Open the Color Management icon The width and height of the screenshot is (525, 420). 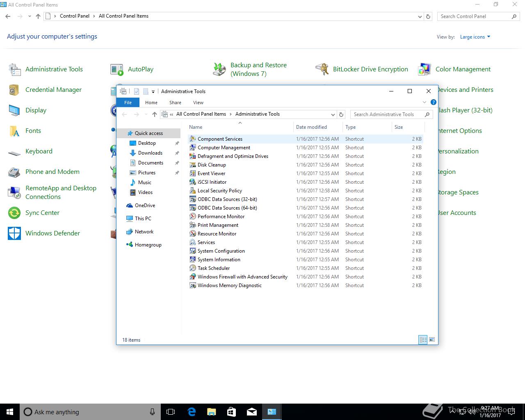coord(425,69)
